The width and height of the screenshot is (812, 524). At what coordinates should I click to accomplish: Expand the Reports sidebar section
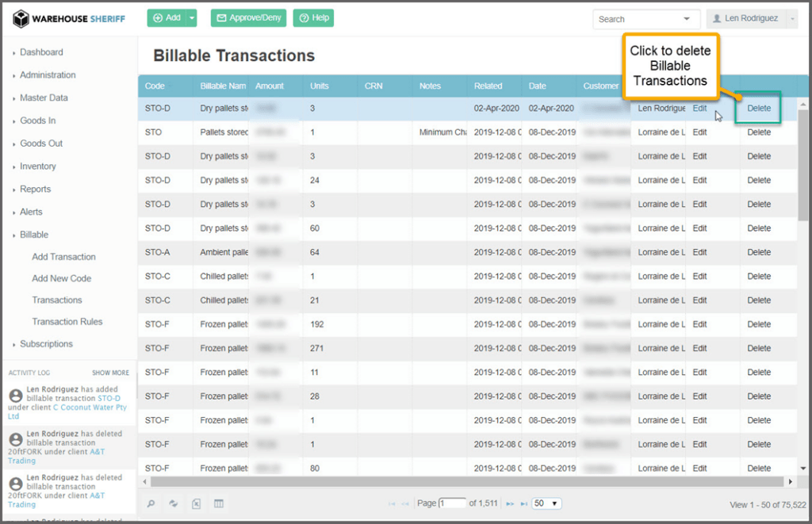[x=35, y=189]
